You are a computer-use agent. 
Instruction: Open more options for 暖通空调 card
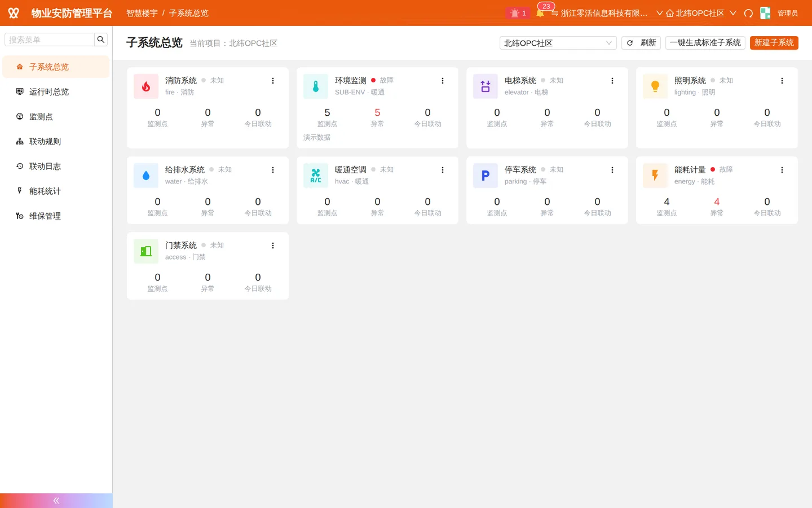pyautogui.click(x=443, y=170)
